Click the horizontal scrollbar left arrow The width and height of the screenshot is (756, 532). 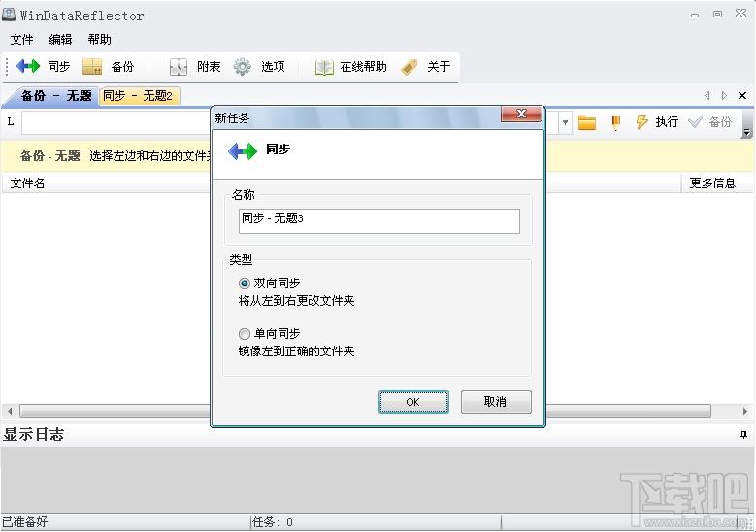10,412
